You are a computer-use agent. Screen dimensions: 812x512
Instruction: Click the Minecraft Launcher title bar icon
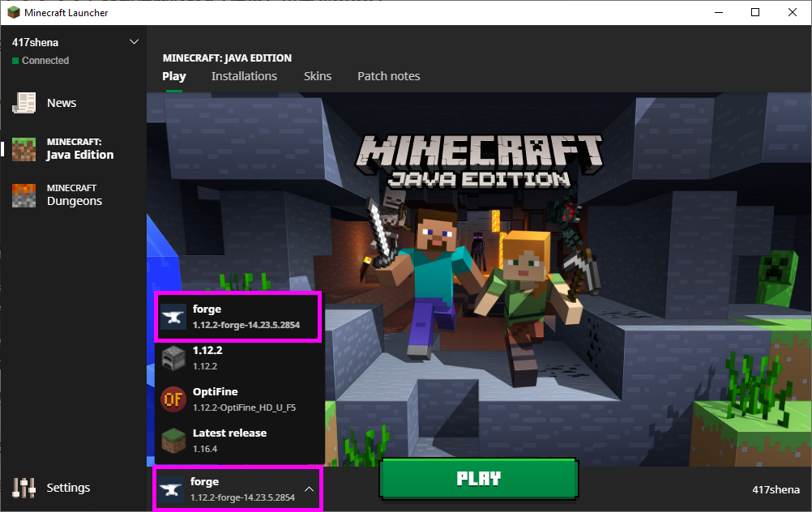13,13
